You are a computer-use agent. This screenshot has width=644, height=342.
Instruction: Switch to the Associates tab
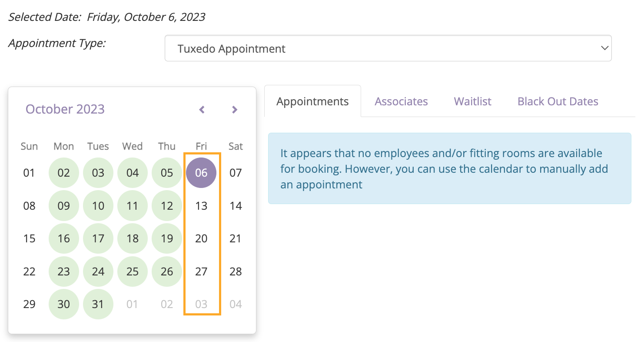tap(401, 101)
